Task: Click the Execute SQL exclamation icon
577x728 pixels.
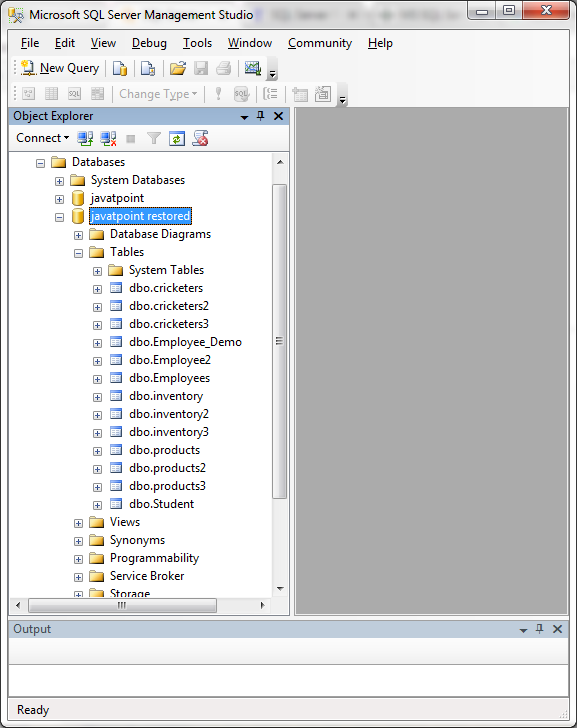Action: (x=218, y=94)
